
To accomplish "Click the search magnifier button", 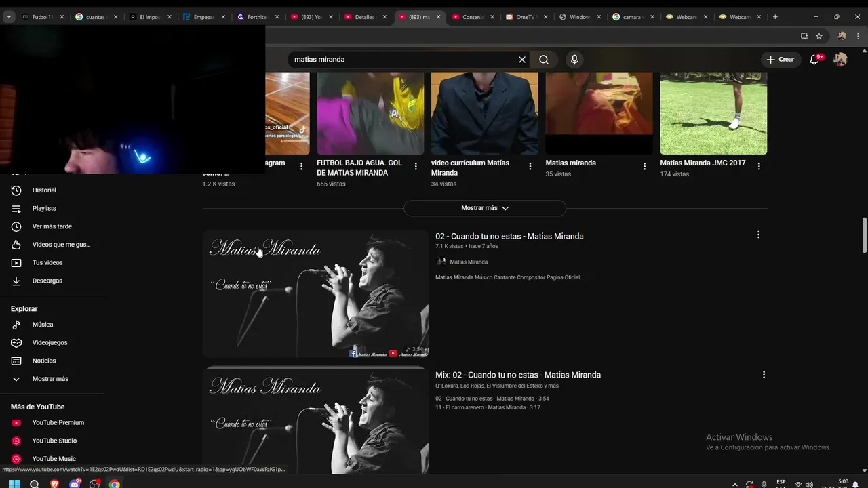I will [544, 60].
